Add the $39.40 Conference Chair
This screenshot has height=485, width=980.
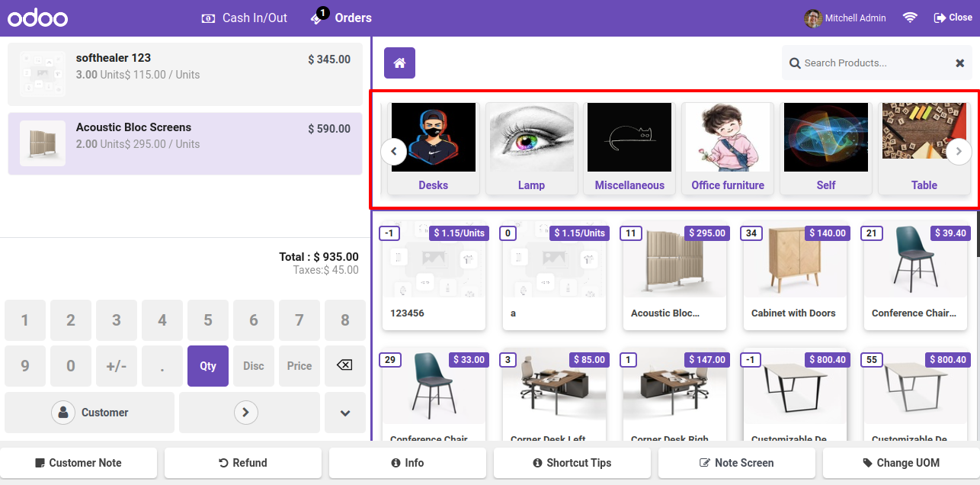[x=915, y=276]
